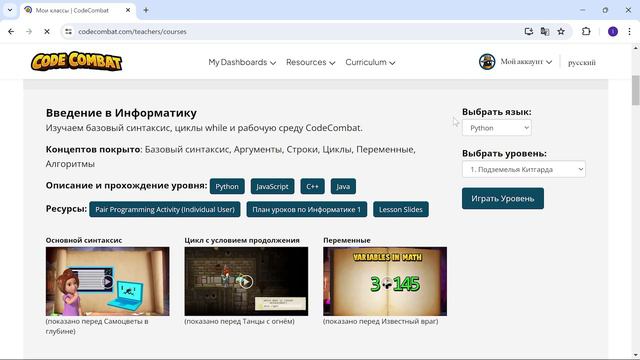Play the Переменные video
The width and height of the screenshot is (640, 360).
385,281
